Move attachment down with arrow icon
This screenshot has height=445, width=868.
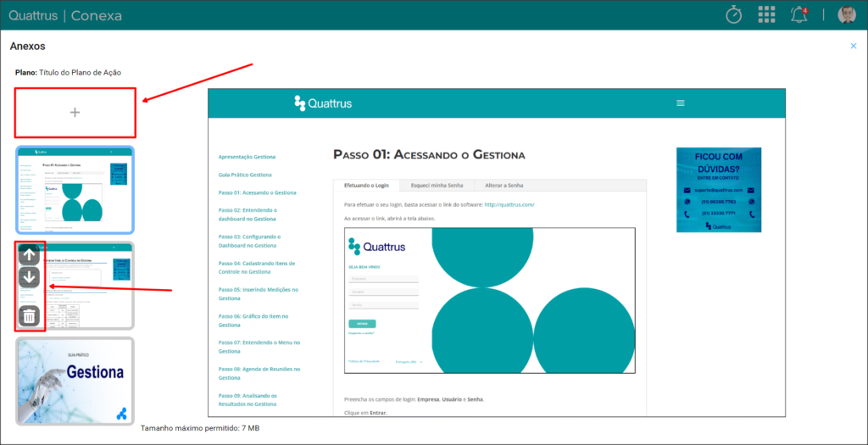tap(30, 276)
